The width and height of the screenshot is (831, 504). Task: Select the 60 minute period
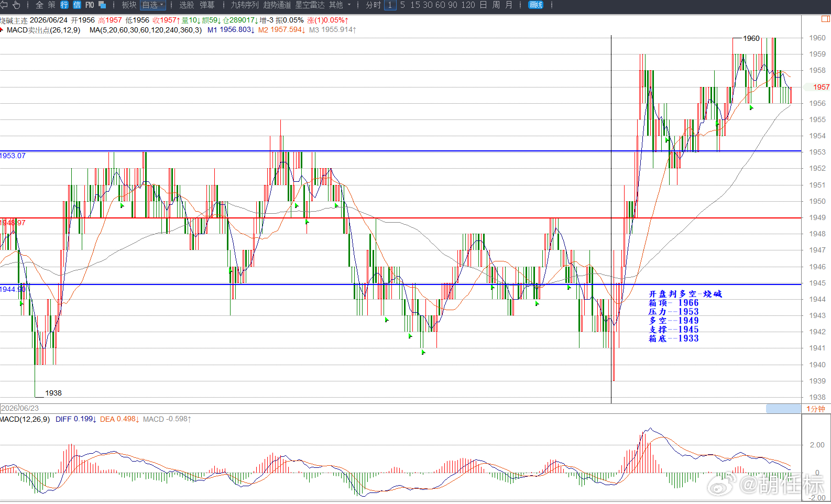(x=440, y=5)
